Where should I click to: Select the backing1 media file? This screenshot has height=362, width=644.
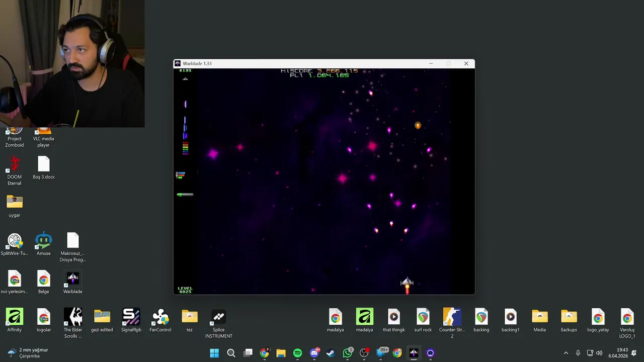tap(511, 320)
